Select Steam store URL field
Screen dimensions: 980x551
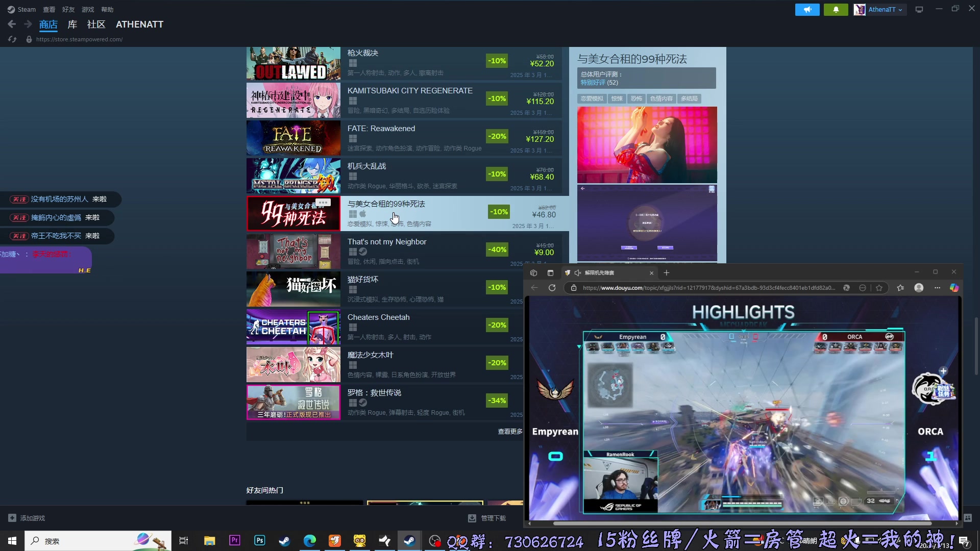[79, 39]
